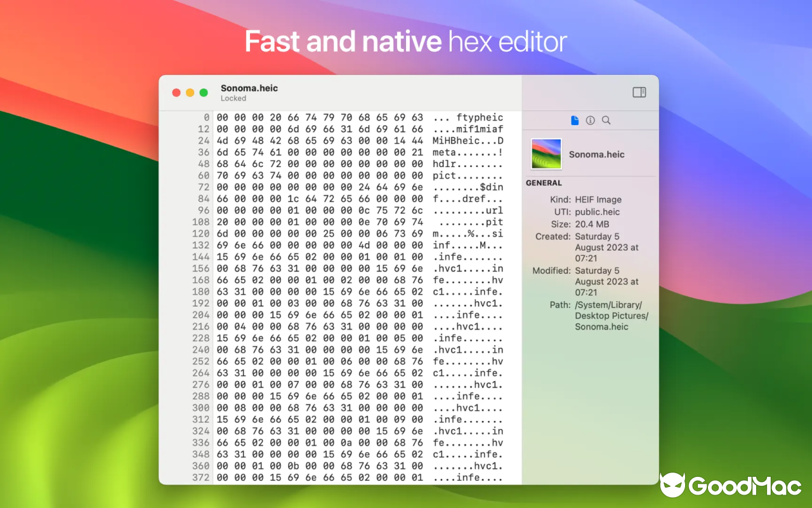This screenshot has height=508, width=812.
Task: Select the Size value 20.4 MB
Action: [x=592, y=224]
